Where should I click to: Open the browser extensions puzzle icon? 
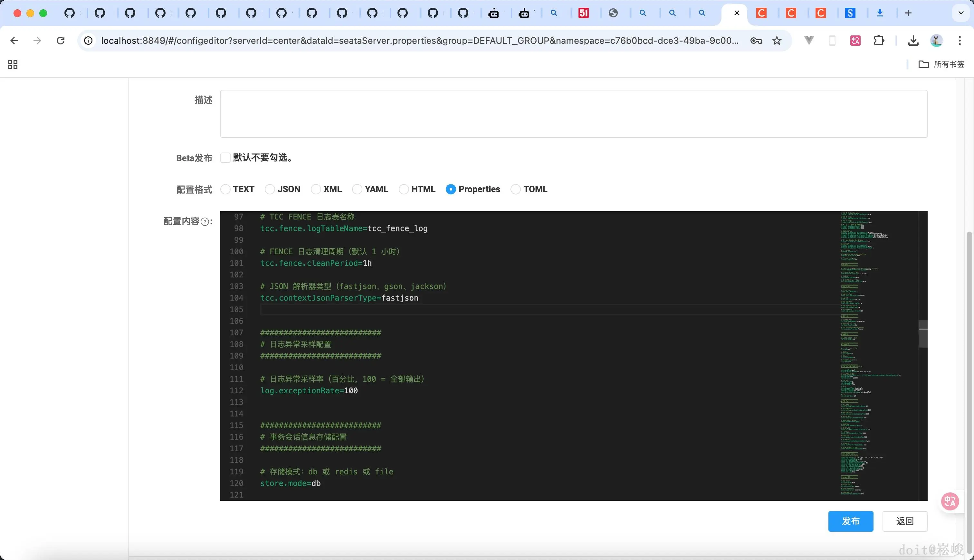pos(879,40)
